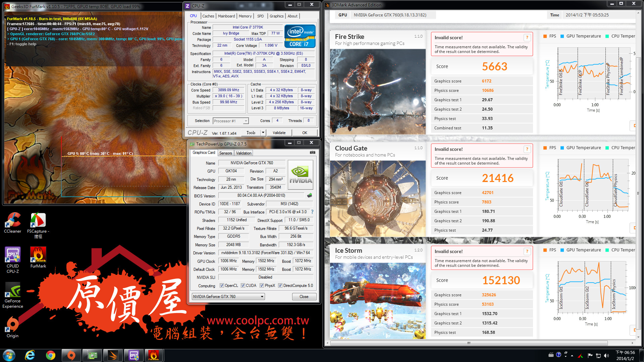Click OK in the CPU-Z window
This screenshot has width=644, height=362.
click(x=305, y=133)
